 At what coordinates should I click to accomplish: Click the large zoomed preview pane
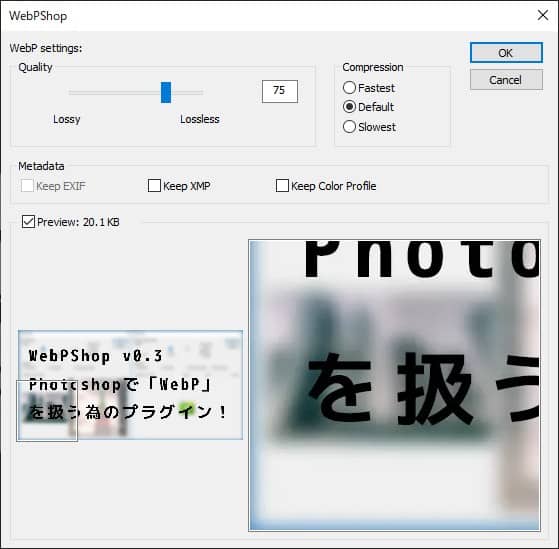pos(394,385)
